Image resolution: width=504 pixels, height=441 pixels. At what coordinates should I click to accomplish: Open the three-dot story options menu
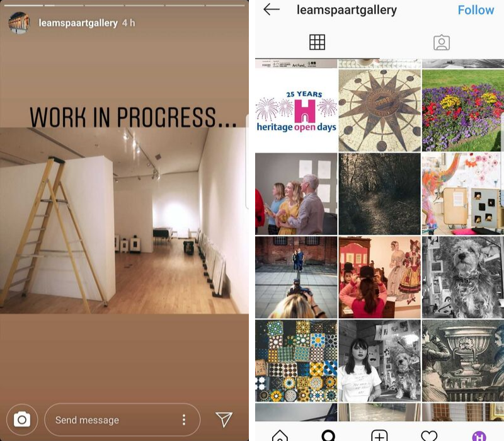(184, 420)
